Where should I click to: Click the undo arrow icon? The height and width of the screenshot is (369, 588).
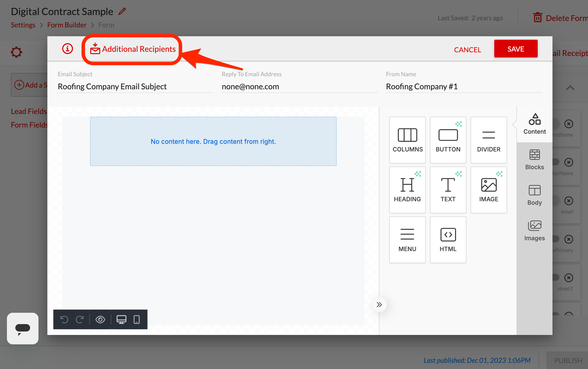64,319
